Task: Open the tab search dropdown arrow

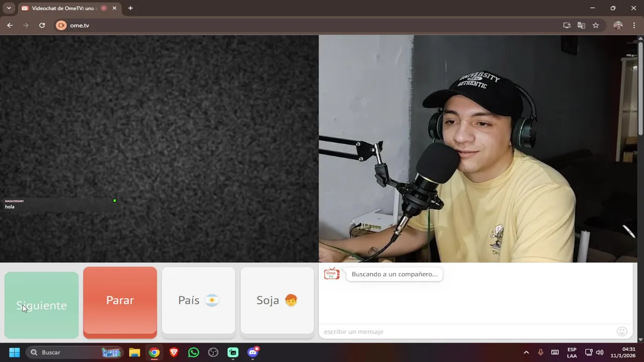Action: click(x=9, y=8)
